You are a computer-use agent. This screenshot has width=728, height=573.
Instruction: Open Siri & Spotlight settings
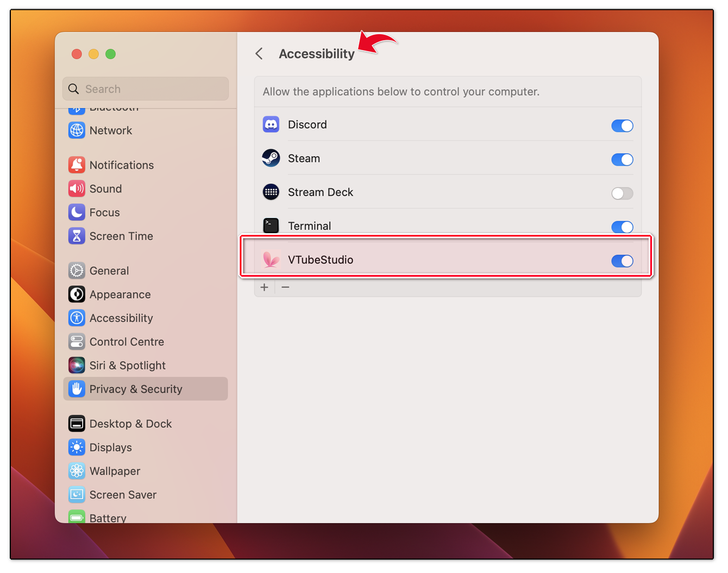coord(145,365)
